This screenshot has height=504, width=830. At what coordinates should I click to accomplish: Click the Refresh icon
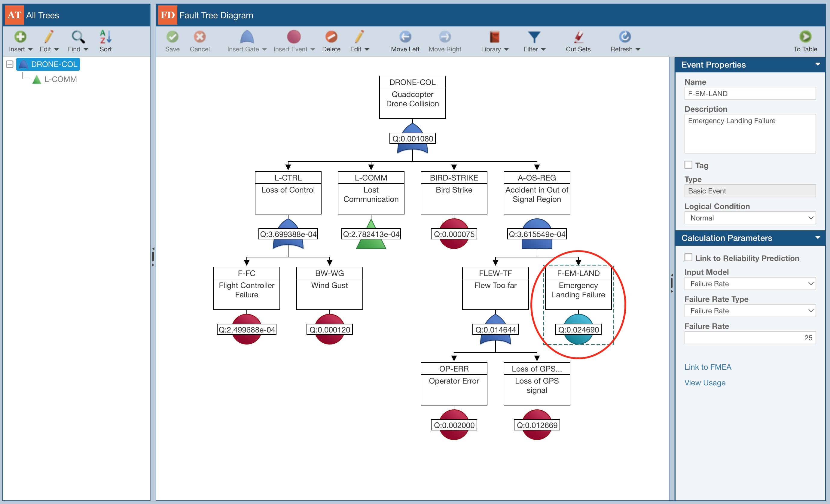624,37
